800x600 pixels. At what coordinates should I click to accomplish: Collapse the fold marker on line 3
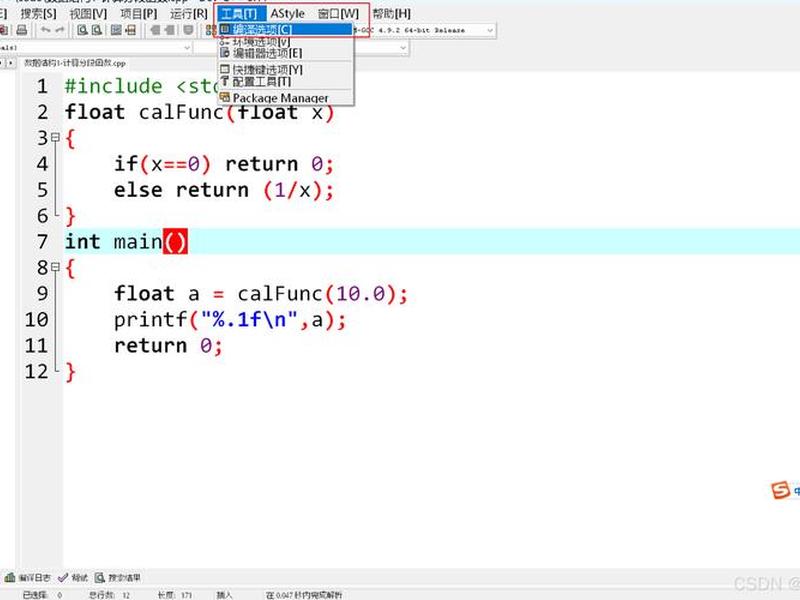[x=55, y=137]
